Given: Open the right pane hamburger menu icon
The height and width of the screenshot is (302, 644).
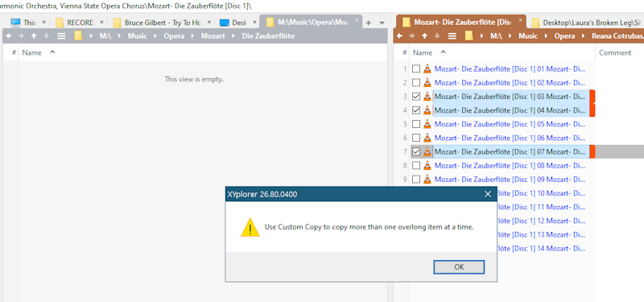Looking at the screenshot, I should click(x=452, y=36).
